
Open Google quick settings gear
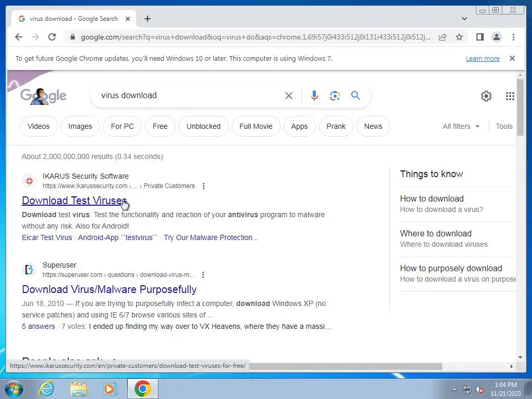486,96
